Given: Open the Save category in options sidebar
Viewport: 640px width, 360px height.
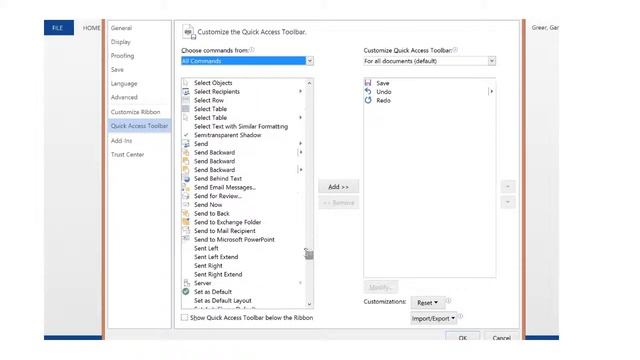Looking at the screenshot, I should 117,70.
